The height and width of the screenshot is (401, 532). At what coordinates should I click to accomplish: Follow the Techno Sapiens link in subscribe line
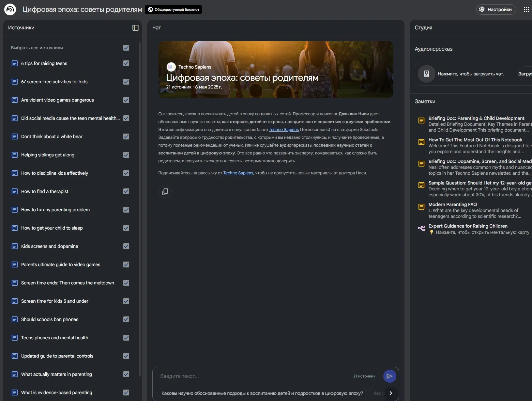point(238,173)
